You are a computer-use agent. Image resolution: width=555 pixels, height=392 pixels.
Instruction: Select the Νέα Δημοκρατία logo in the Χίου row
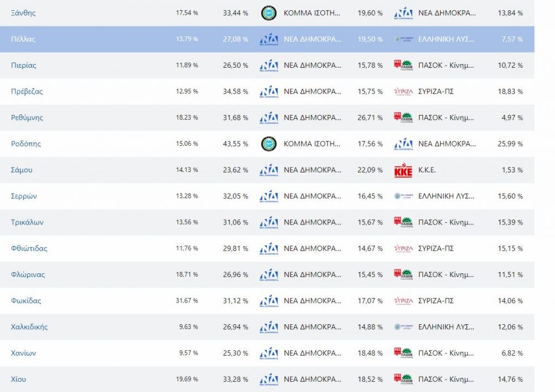269,380
